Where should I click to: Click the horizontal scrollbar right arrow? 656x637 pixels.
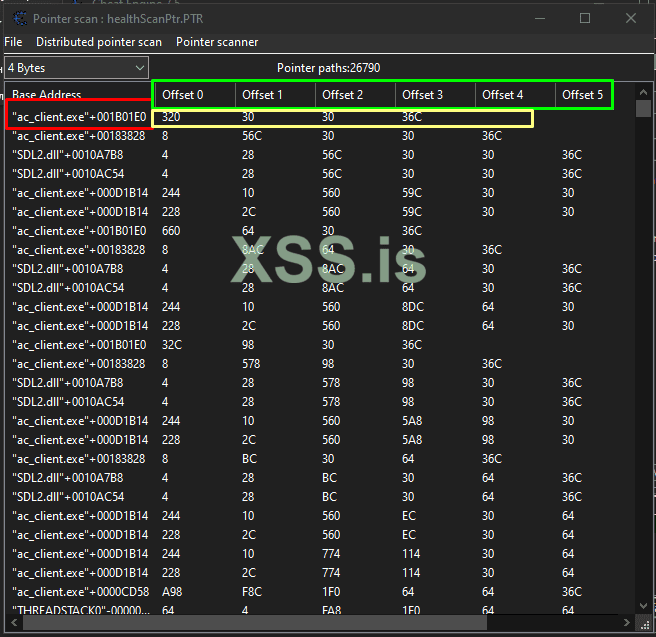click(626, 622)
